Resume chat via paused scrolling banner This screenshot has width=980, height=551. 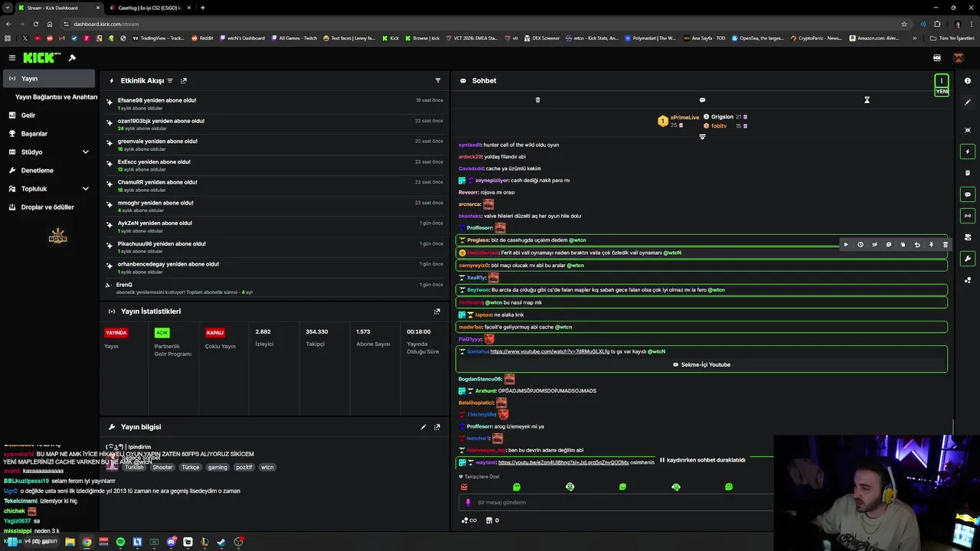(x=702, y=461)
